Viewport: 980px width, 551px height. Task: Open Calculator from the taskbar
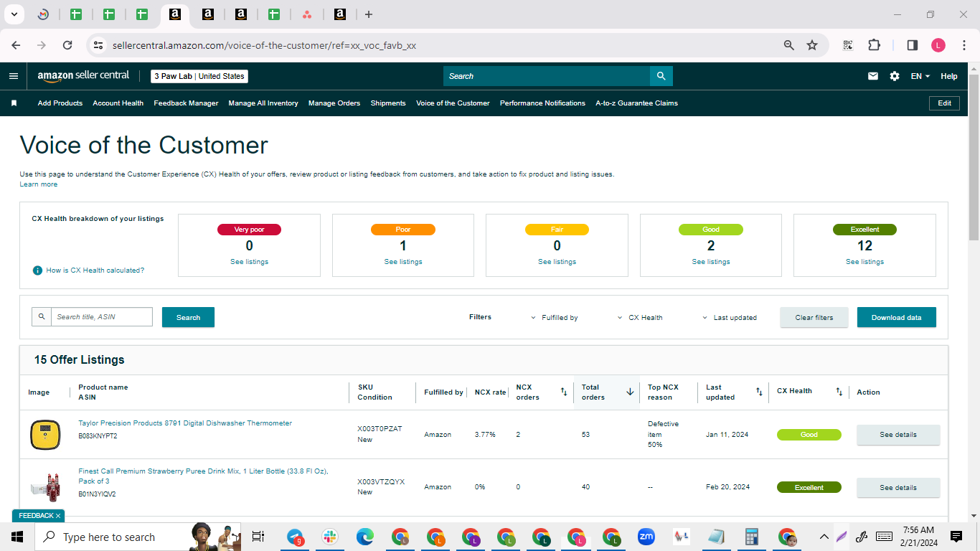(752, 537)
